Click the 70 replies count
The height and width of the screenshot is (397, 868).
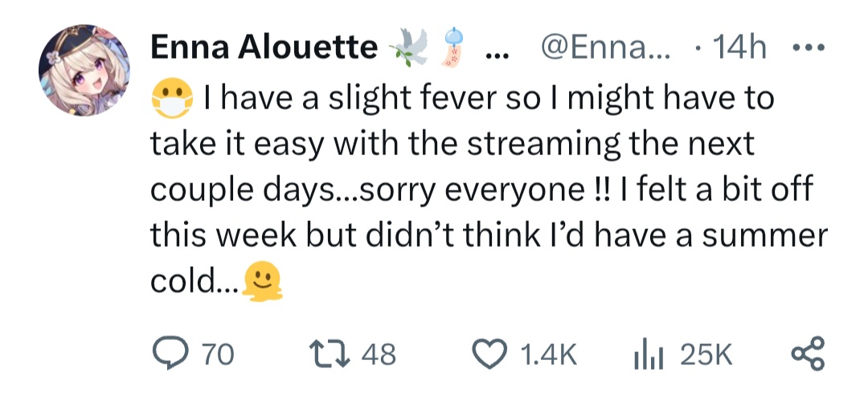pyautogui.click(x=217, y=354)
